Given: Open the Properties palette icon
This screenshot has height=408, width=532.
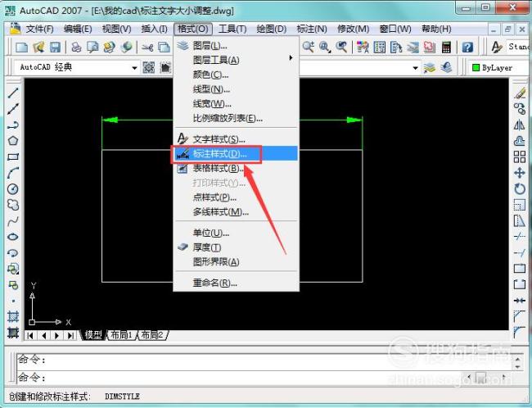Looking at the screenshot, I should coord(363,48).
